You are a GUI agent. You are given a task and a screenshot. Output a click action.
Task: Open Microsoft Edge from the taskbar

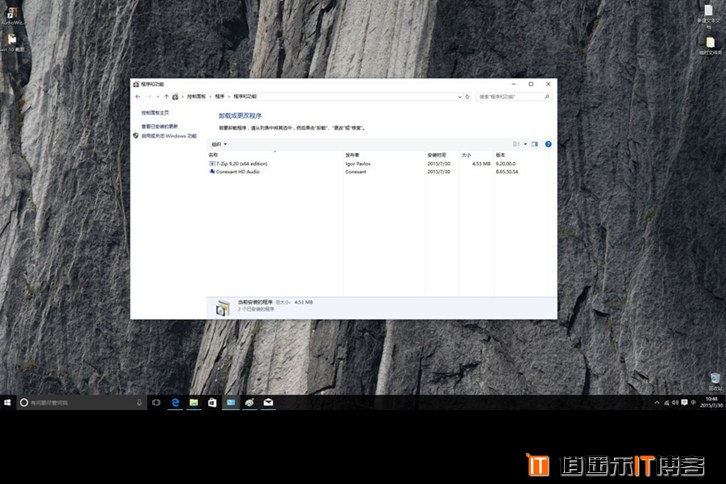[x=174, y=402]
